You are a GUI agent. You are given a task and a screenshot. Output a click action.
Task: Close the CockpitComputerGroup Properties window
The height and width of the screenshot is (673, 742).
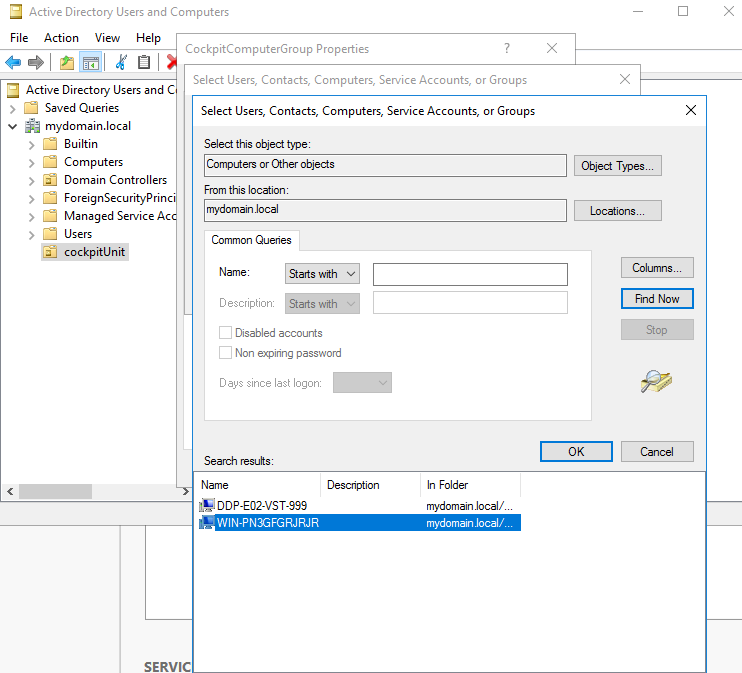(x=552, y=48)
